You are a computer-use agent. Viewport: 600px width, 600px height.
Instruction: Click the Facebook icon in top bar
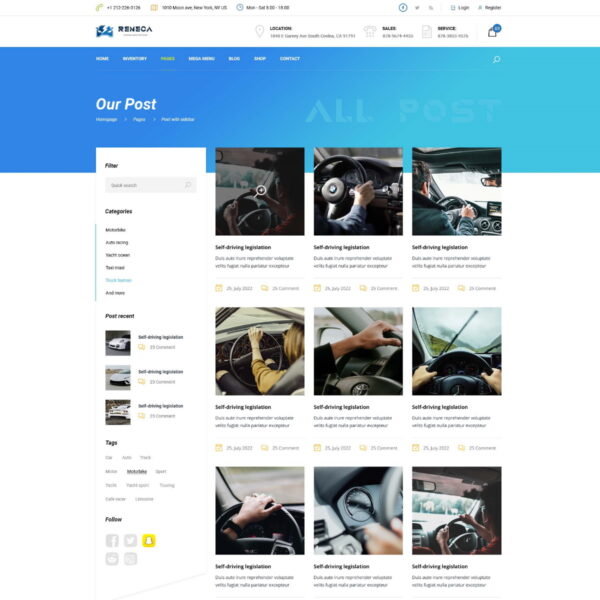click(x=404, y=7)
